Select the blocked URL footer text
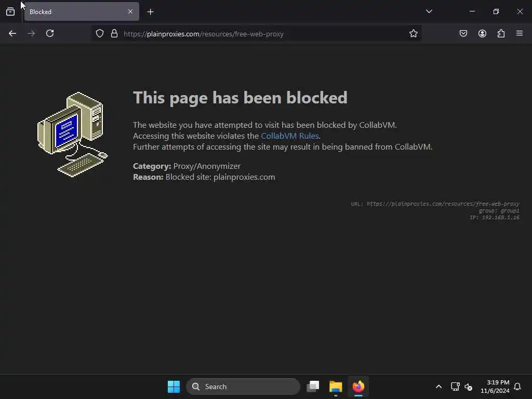532x399 pixels. point(435,204)
